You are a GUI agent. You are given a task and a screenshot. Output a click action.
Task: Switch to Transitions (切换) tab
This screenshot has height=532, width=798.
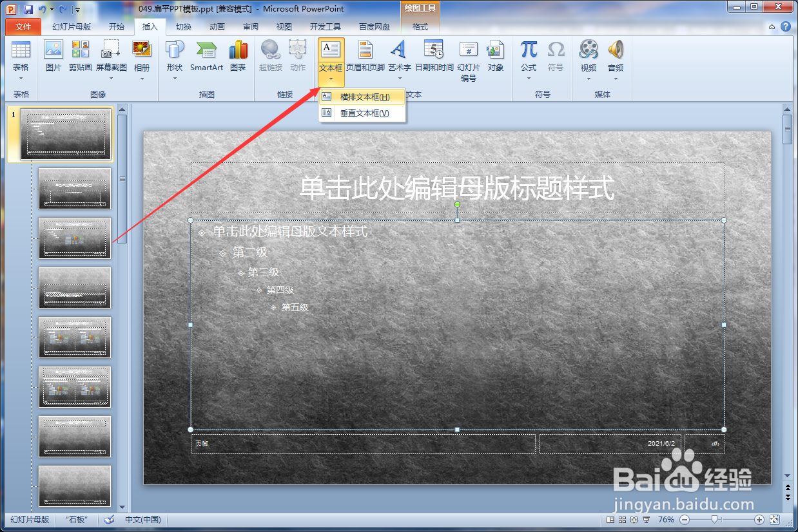pyautogui.click(x=184, y=26)
